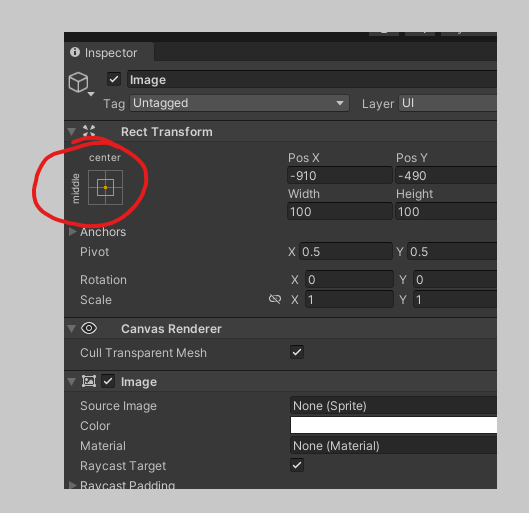Toggle the GameObject active checkbox beside Image name
The width and height of the screenshot is (529, 513).
click(x=114, y=80)
